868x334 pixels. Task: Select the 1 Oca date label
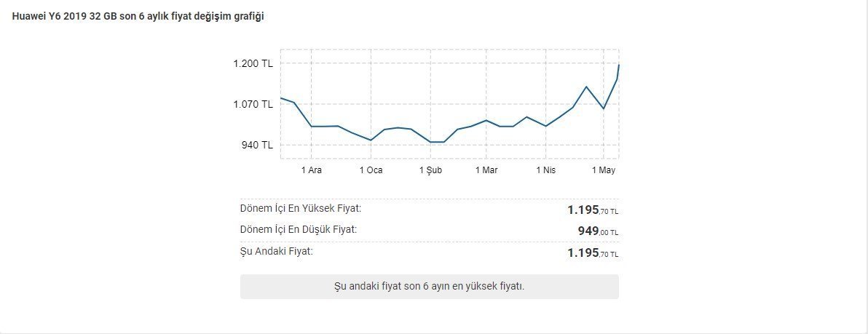(371, 170)
